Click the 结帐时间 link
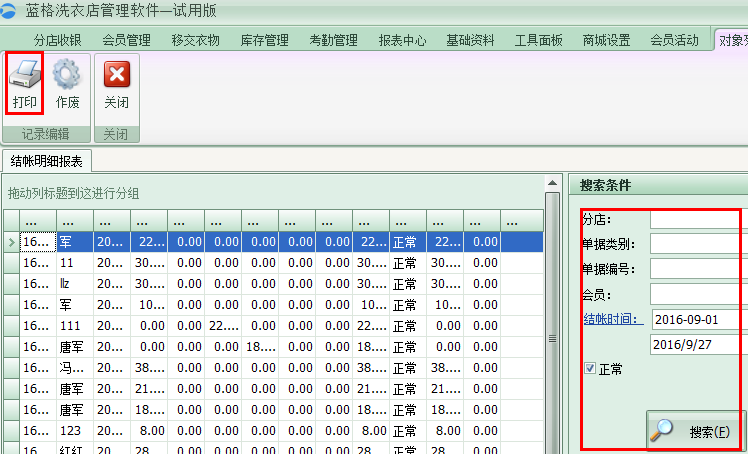Image resolution: width=748 pixels, height=454 pixels. coord(613,319)
